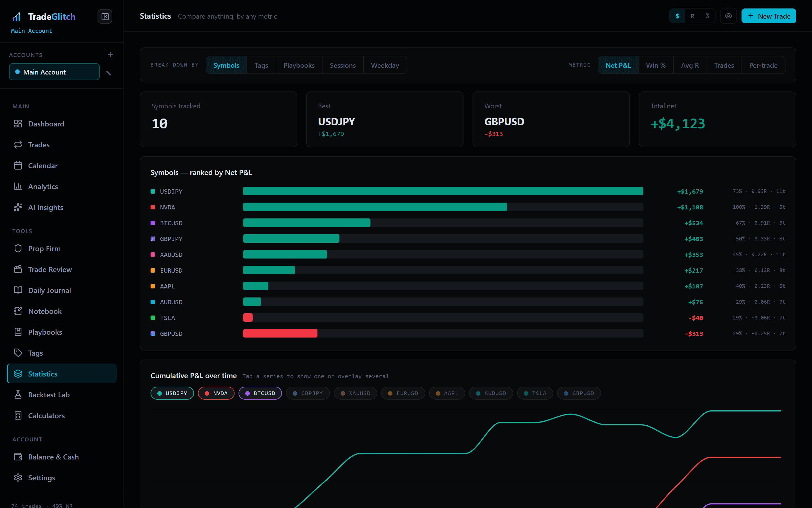812x508 pixels.
Task: Toggle BTCUSD series chip
Action: click(260, 393)
